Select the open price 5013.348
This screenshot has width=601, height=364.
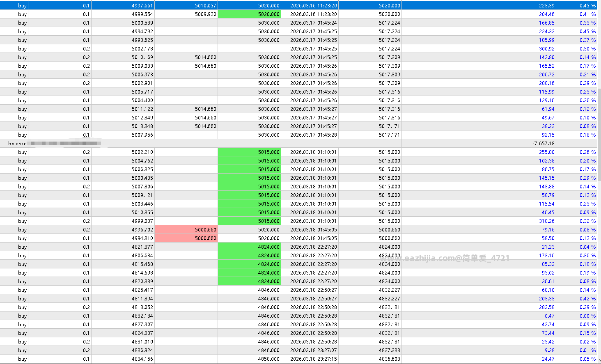click(x=142, y=126)
